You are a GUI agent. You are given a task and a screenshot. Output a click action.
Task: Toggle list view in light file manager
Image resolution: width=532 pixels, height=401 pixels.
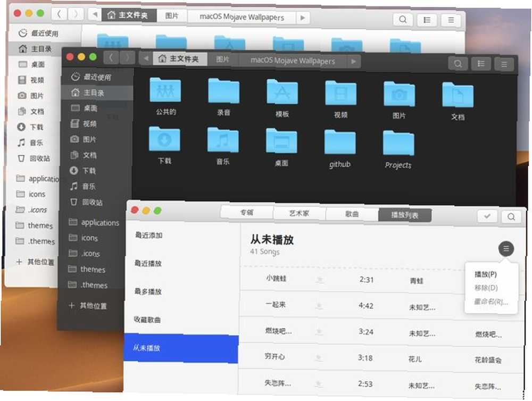click(x=427, y=20)
